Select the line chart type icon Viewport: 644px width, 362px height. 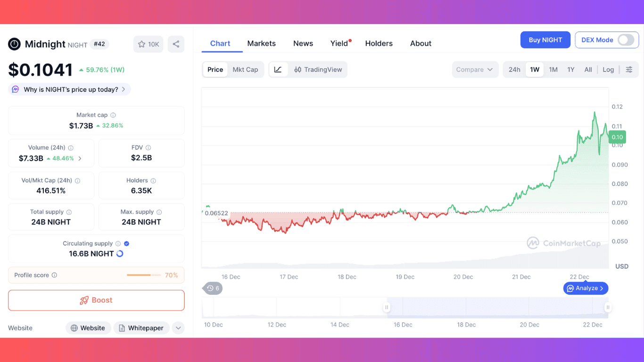pyautogui.click(x=278, y=69)
